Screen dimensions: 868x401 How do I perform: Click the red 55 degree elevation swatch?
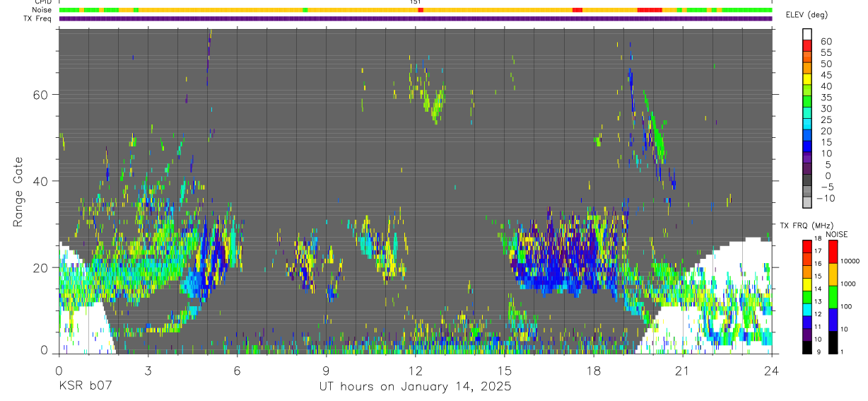807,46
